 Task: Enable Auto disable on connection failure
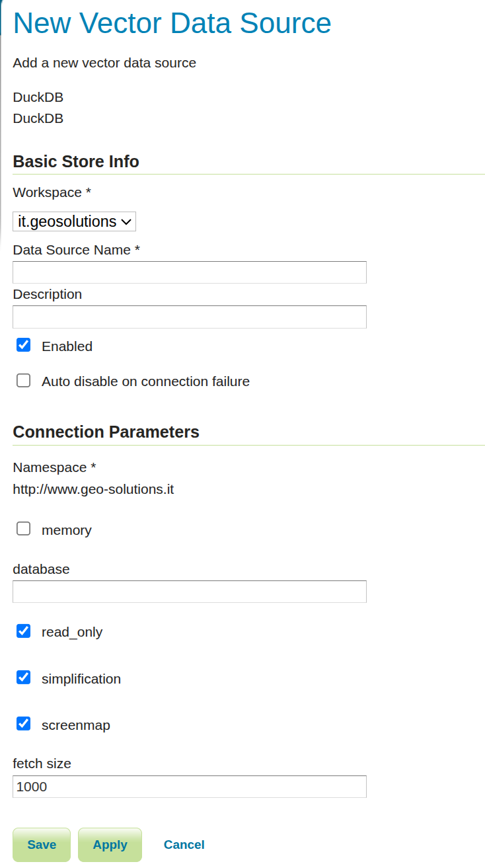click(x=23, y=380)
